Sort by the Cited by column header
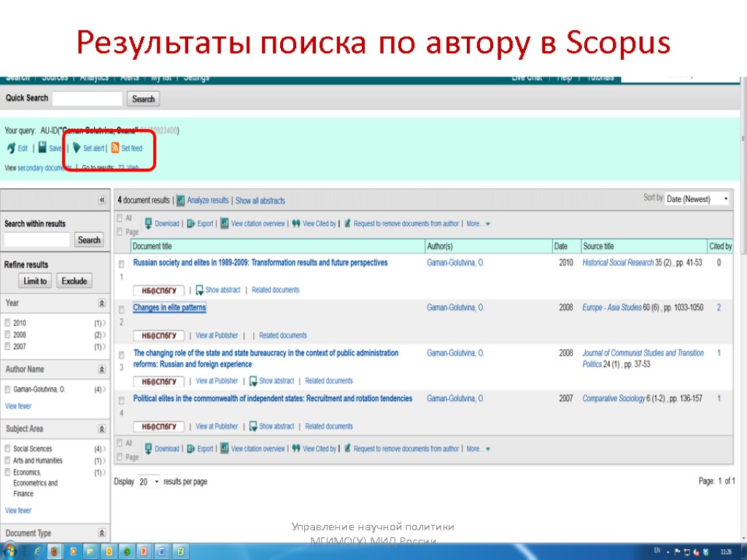 pos(720,246)
